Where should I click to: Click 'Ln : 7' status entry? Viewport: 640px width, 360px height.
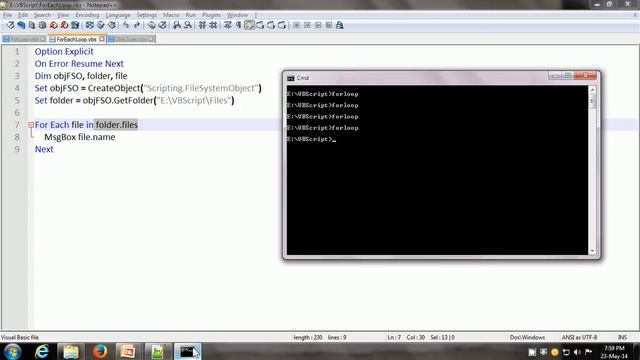click(394, 338)
